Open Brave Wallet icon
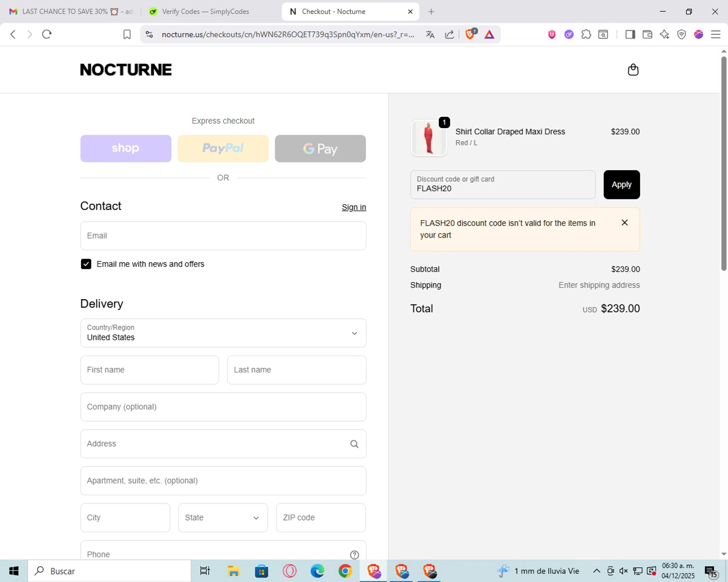 tap(647, 34)
